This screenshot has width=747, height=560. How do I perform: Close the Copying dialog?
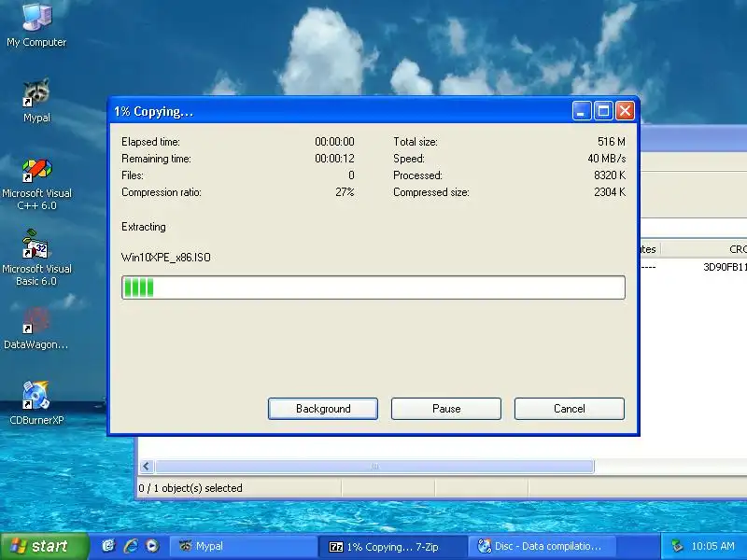tap(625, 111)
